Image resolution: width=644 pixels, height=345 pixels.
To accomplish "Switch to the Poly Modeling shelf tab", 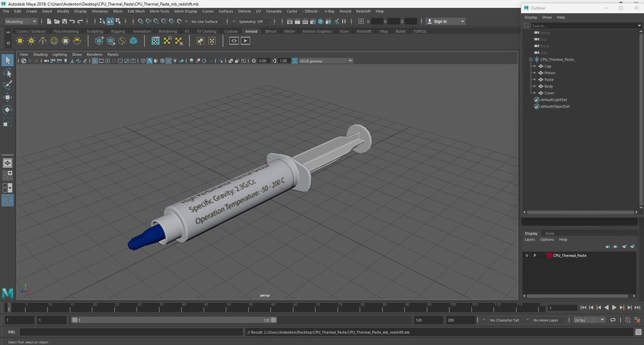I will [x=66, y=31].
